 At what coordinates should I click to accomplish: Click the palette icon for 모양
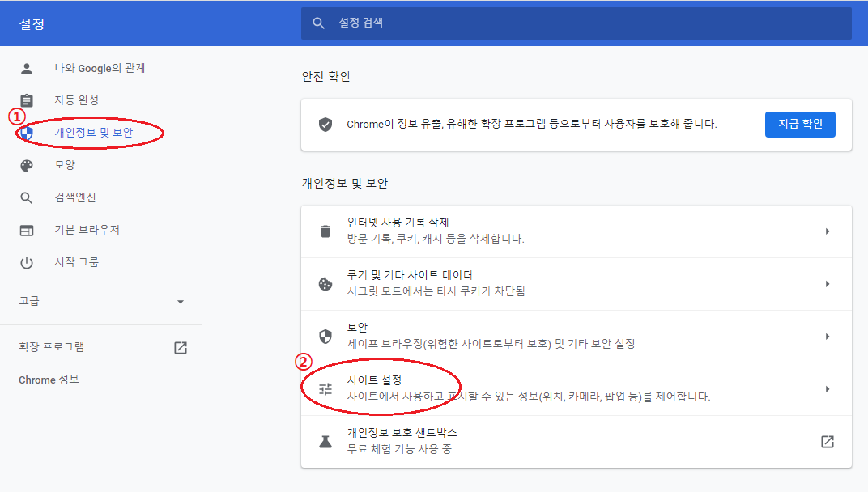pyautogui.click(x=27, y=165)
